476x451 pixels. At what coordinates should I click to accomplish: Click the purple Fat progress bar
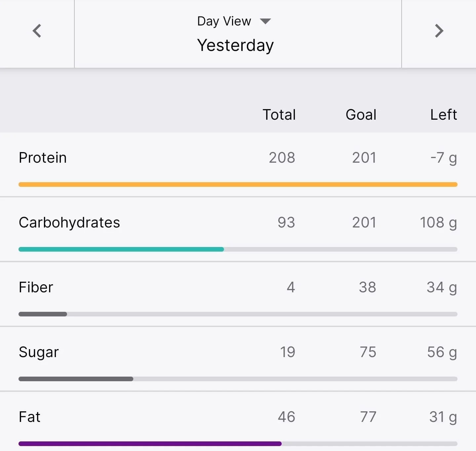click(x=150, y=444)
